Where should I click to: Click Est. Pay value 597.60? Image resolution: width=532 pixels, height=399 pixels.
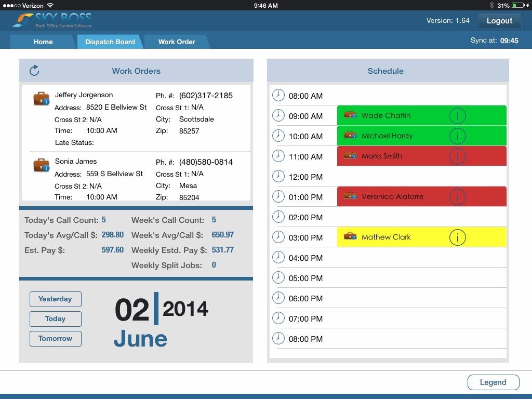coord(113,250)
